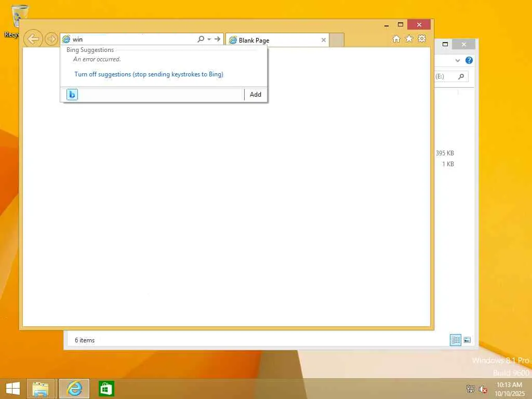Click the 'Bing Suggestions' heading
Image resolution: width=532 pixels, height=399 pixels.
[x=90, y=50]
